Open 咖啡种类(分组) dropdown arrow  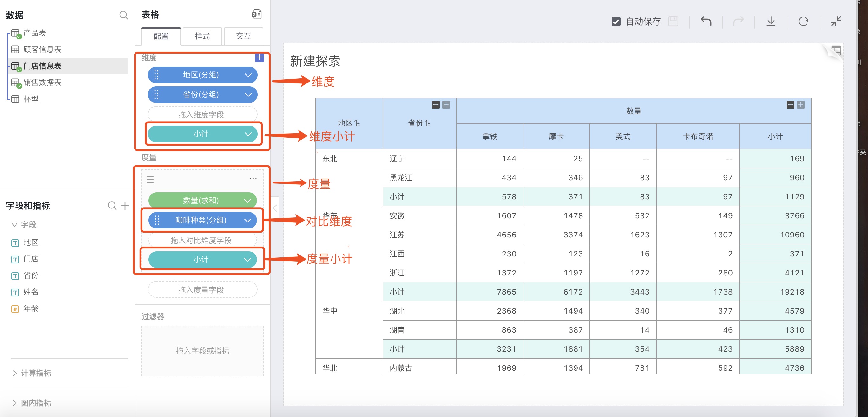pyautogui.click(x=248, y=221)
